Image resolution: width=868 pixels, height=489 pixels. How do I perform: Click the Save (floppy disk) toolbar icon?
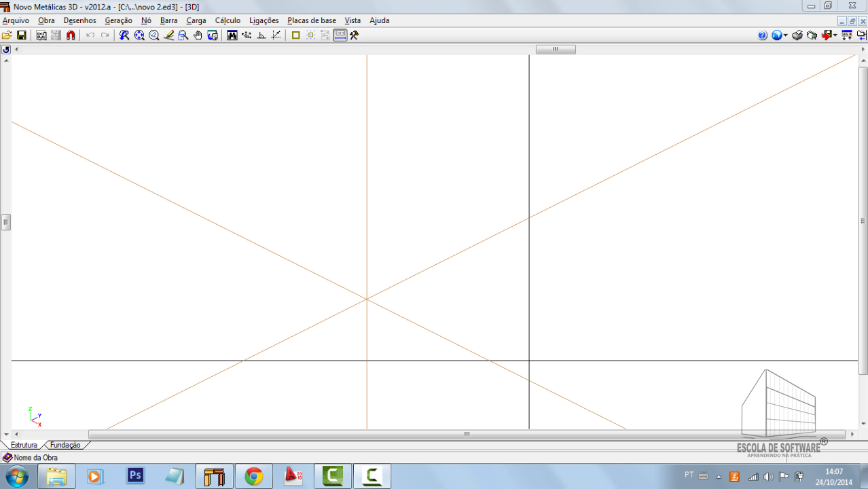point(22,35)
